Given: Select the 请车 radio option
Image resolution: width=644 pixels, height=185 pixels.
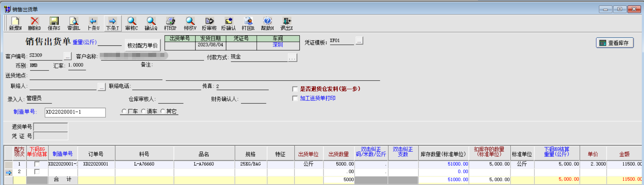Looking at the screenshot, I should [x=144, y=111].
